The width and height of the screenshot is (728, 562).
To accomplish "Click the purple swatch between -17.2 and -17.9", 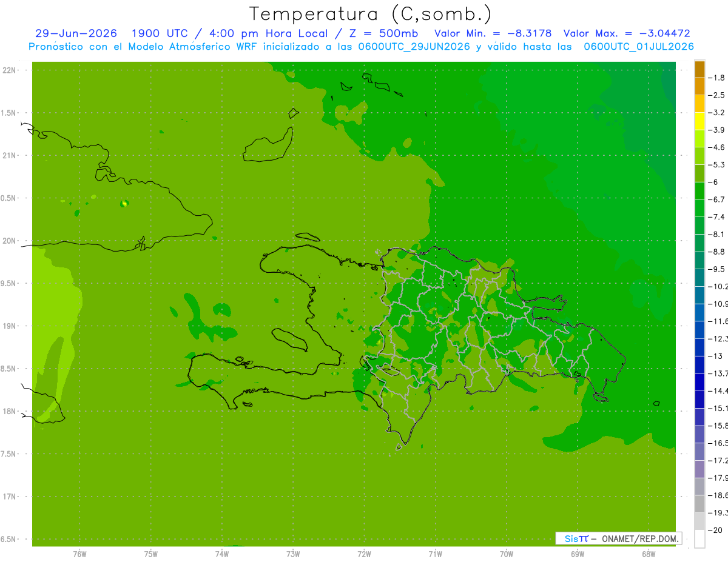I will click(699, 469).
